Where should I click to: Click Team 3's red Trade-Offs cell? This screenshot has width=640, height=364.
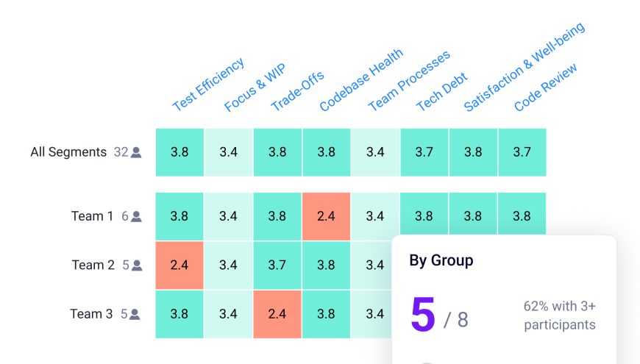pyautogui.click(x=277, y=314)
